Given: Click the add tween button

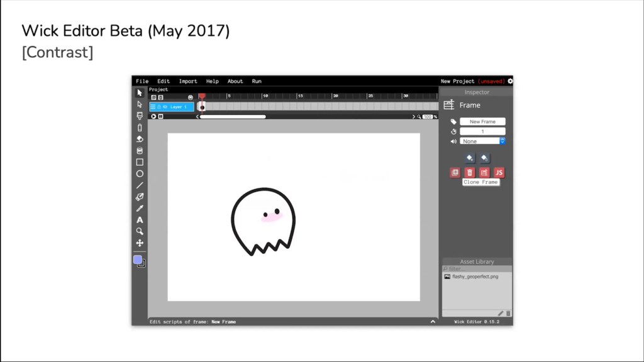Looking at the screenshot, I should pos(469,158).
